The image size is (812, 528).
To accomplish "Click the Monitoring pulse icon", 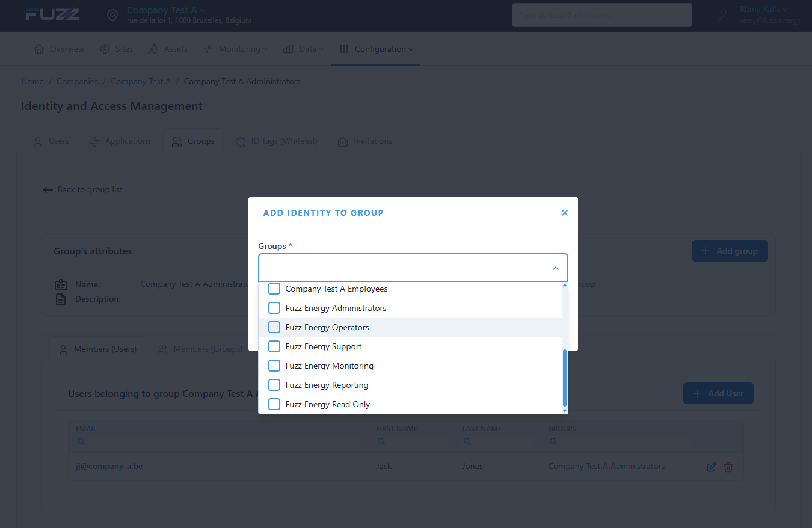I will pyautogui.click(x=208, y=49).
